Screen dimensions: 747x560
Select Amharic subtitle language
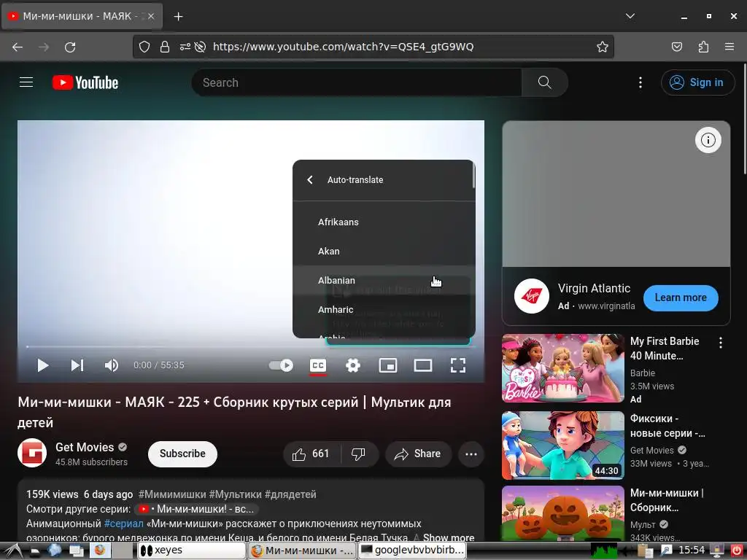pos(384,309)
